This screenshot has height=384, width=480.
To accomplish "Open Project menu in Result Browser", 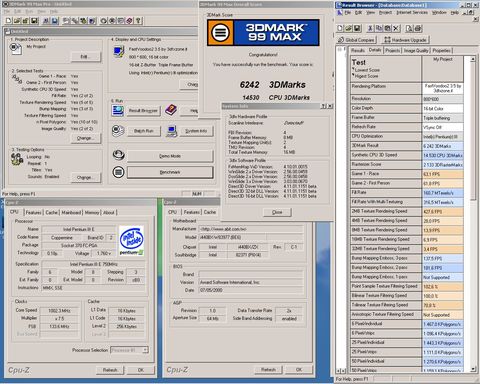I will pos(385,13).
